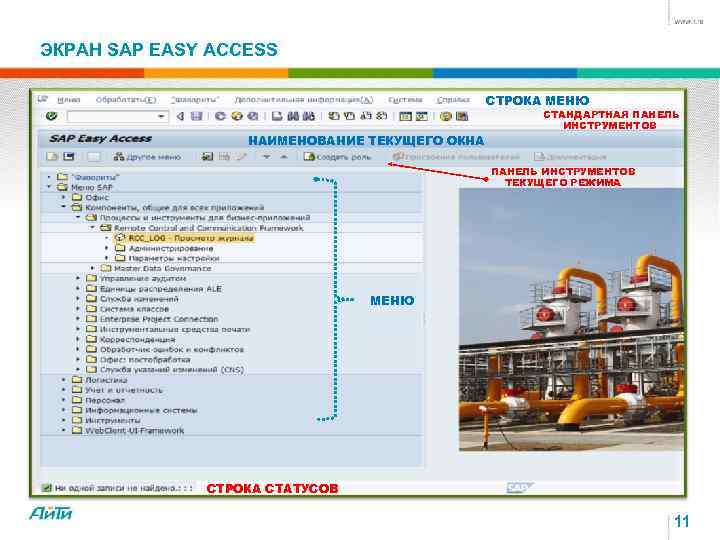The width and height of the screenshot is (720, 540).
Task: Click the Create New Session icon
Action: tap(405, 116)
